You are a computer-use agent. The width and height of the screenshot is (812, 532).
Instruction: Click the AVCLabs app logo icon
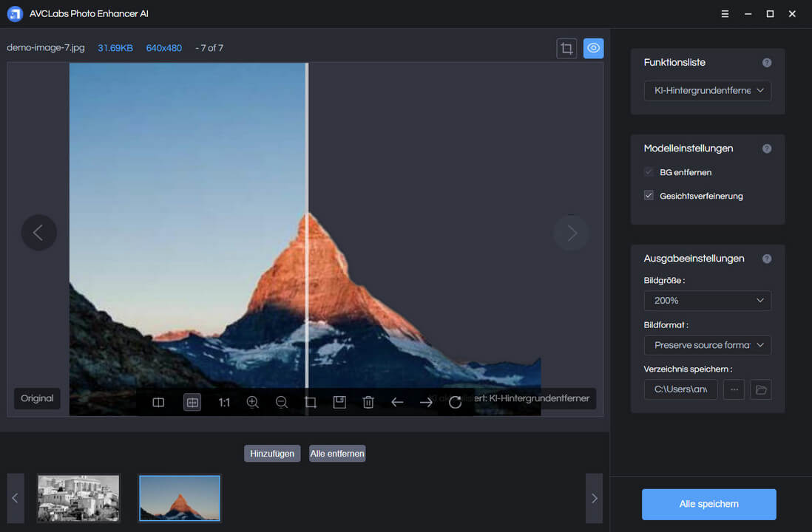tap(15, 14)
